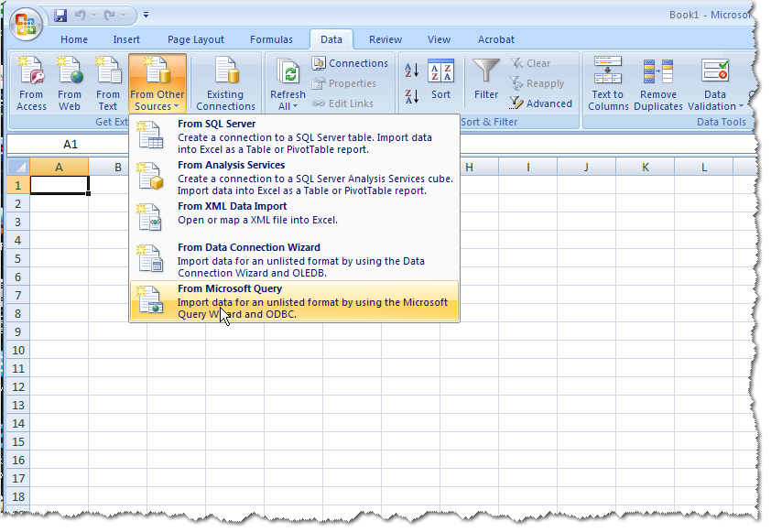The width and height of the screenshot is (771, 532).
Task: Open the Acrobat tab
Action: click(496, 39)
